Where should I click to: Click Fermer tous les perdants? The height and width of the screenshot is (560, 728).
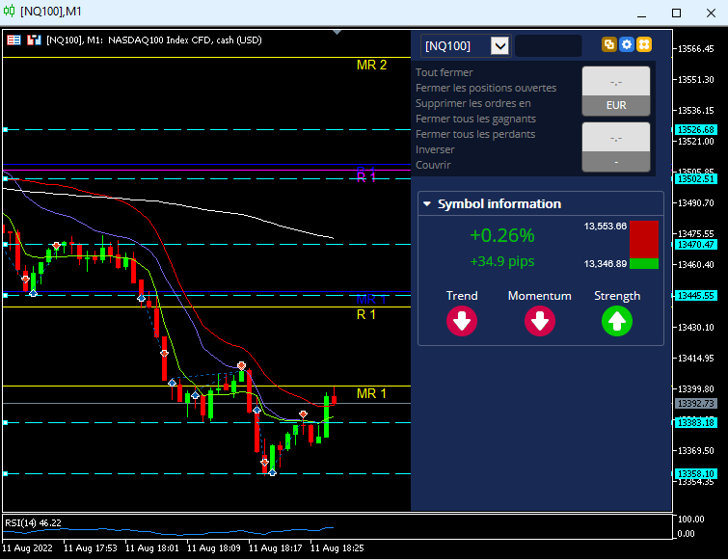coord(475,134)
